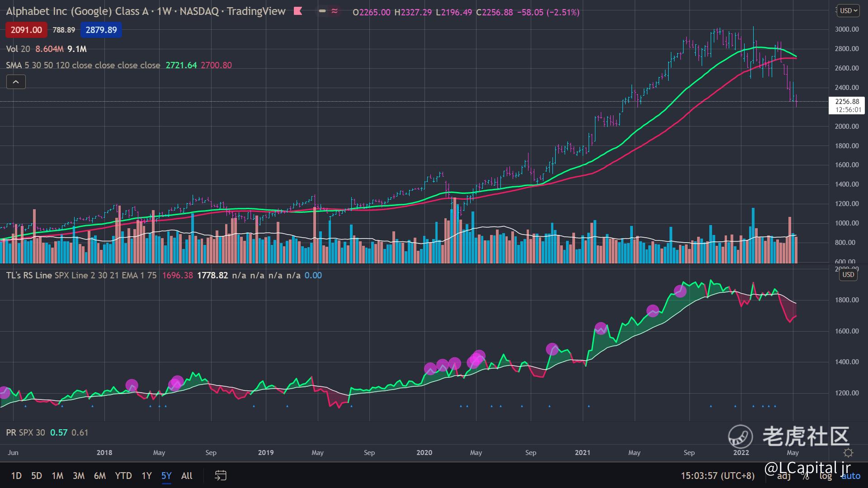
Task: Toggle the log scale option
Action: pyautogui.click(x=826, y=476)
